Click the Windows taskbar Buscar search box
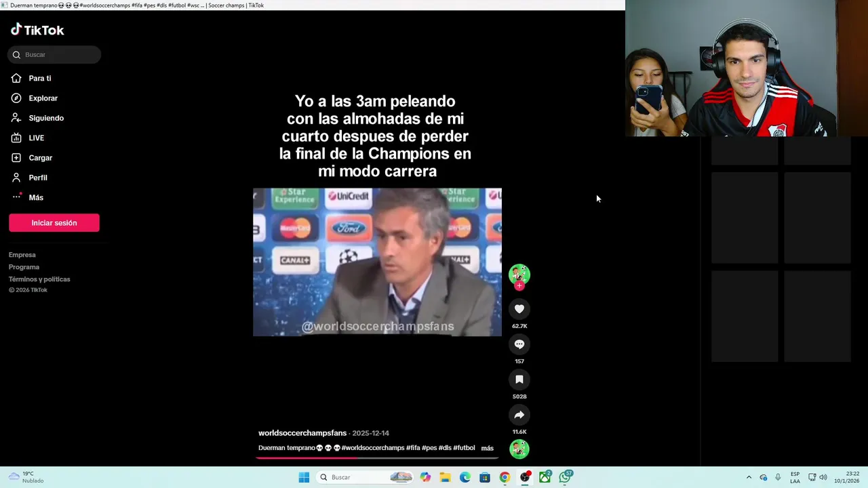This screenshot has height=488, width=868. pyautogui.click(x=365, y=477)
